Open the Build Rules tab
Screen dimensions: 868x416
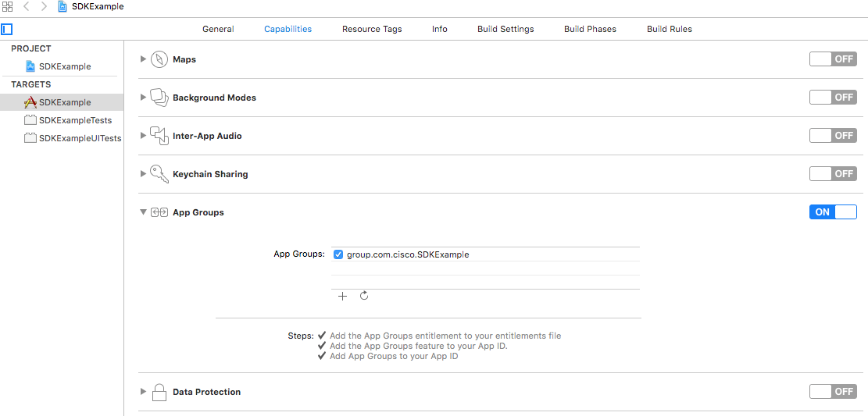pyautogui.click(x=670, y=29)
